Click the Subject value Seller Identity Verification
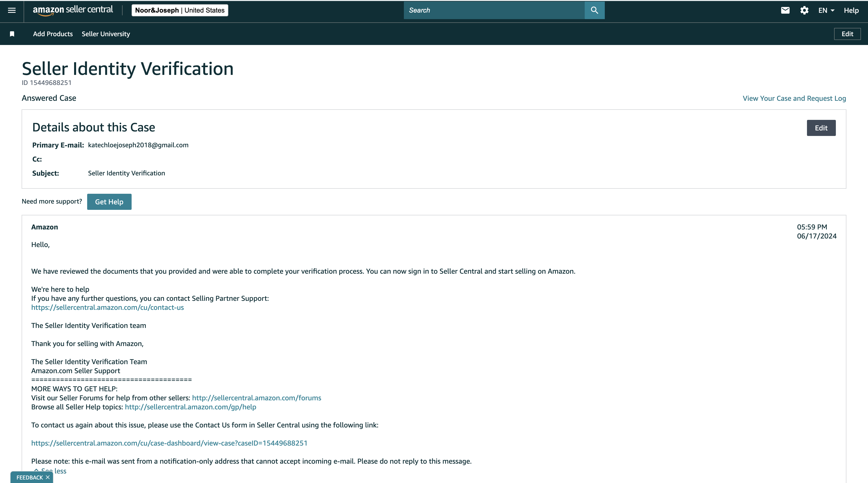 (x=126, y=173)
